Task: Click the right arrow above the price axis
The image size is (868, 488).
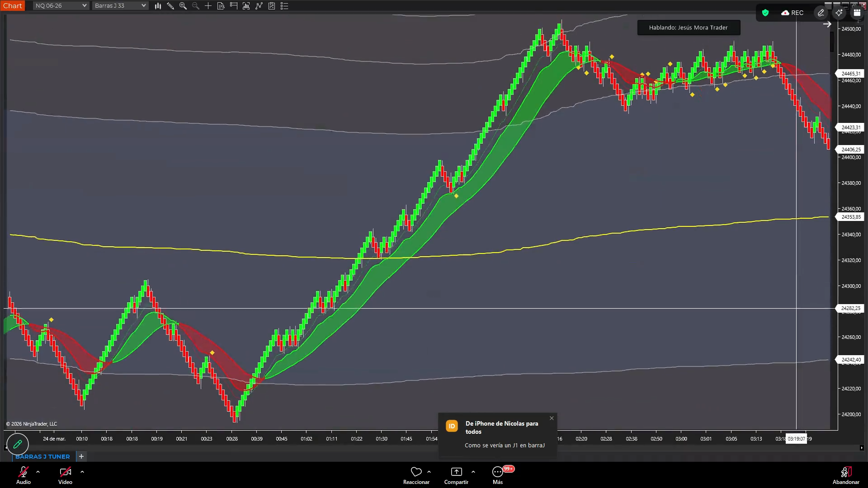Action: [x=827, y=24]
